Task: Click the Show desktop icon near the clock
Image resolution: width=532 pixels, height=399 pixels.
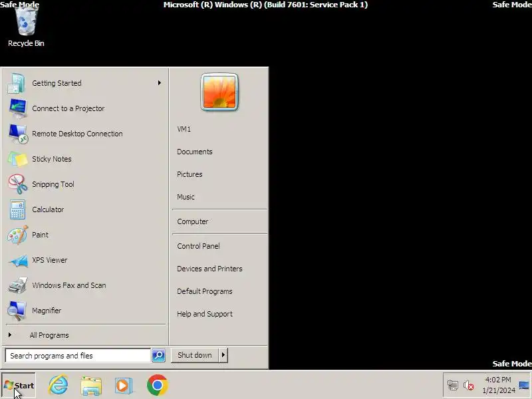Action: 524,385
